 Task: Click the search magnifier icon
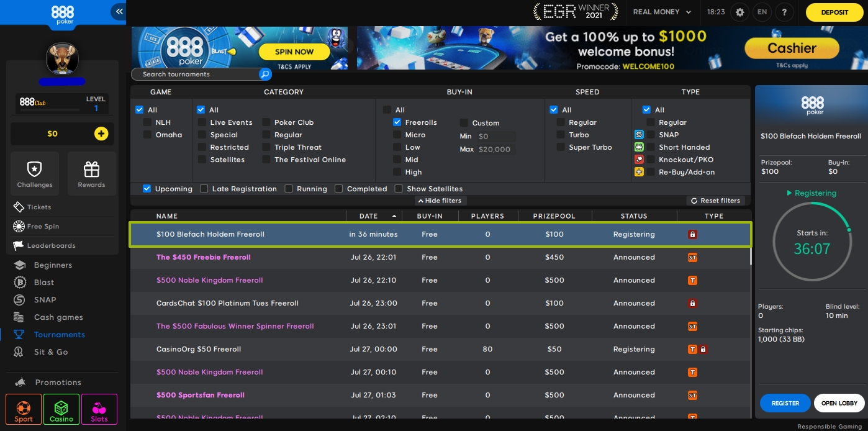click(x=265, y=75)
